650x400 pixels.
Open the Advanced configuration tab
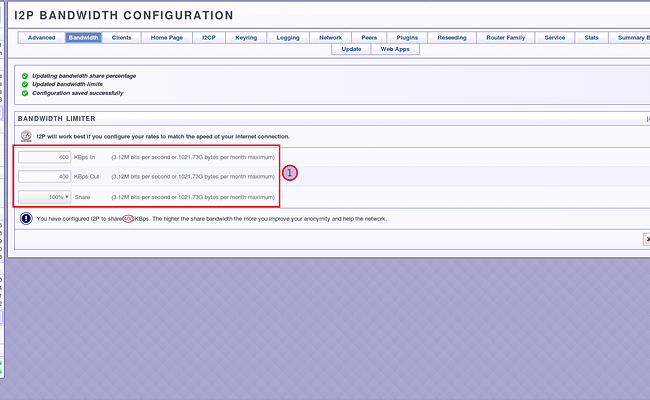click(41, 37)
